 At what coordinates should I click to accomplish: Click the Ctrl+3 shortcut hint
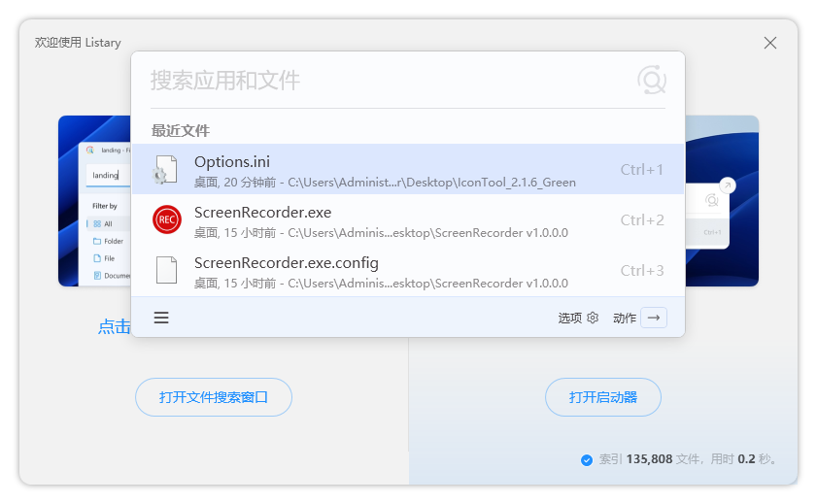click(642, 271)
